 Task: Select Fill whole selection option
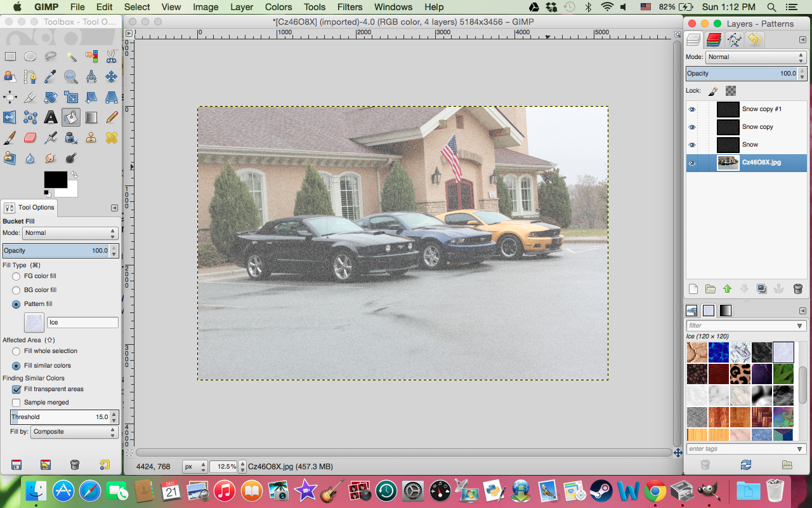coord(16,351)
